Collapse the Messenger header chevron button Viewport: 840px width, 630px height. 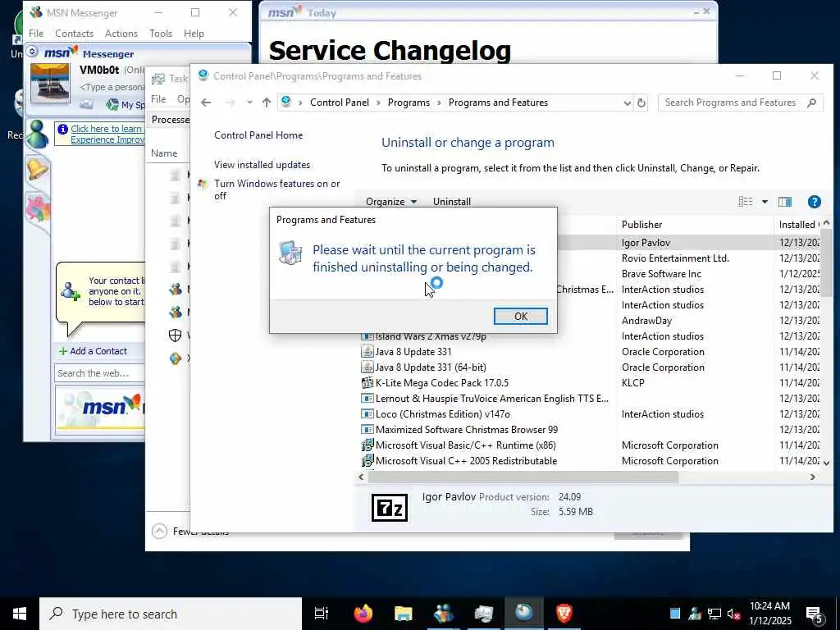(x=32, y=52)
